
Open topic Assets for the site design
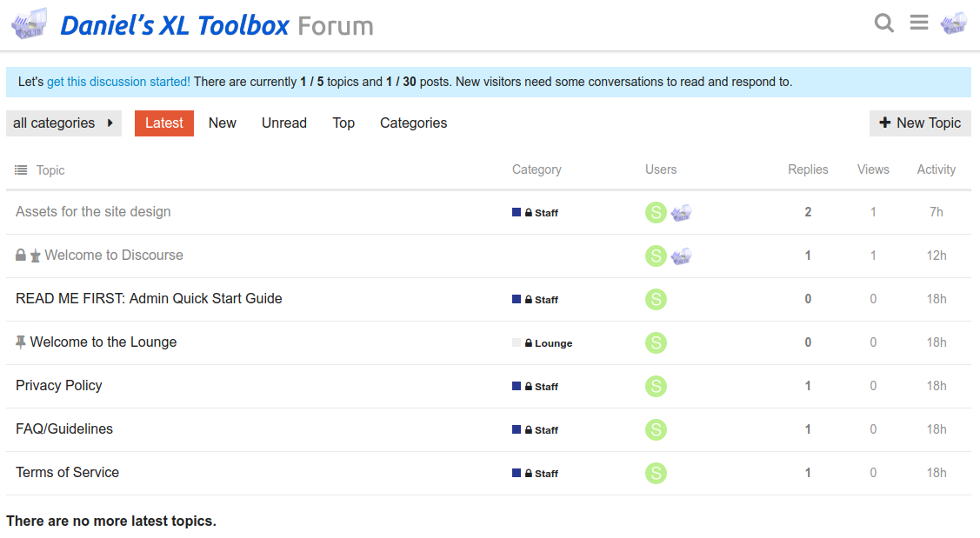pos(93,212)
